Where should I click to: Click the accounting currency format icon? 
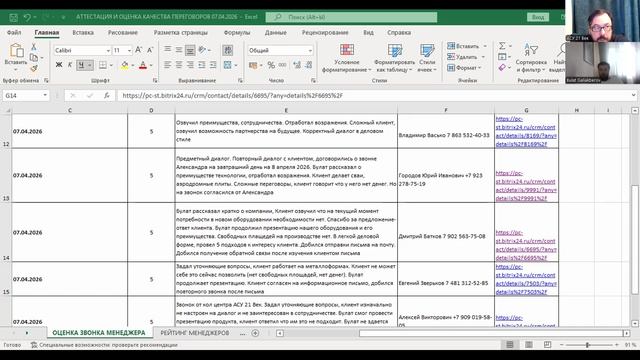tap(253, 65)
